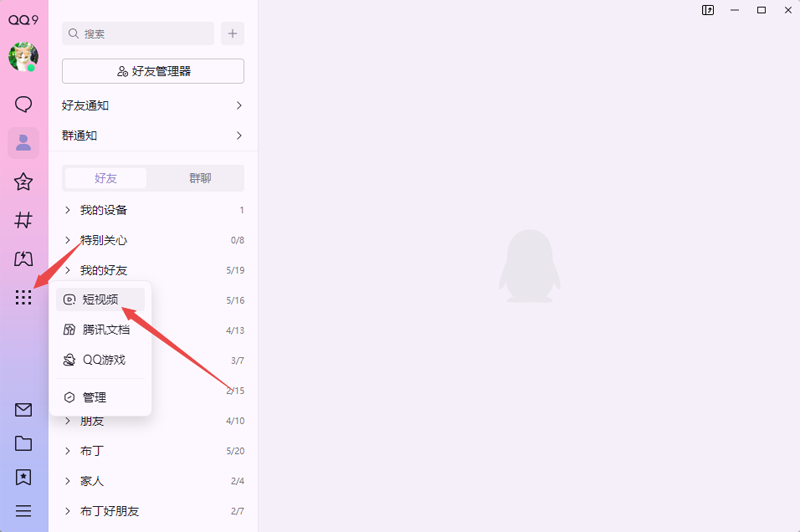The height and width of the screenshot is (532, 800).
Task: Click the 2/4 count of 家人
Action: [237, 481]
